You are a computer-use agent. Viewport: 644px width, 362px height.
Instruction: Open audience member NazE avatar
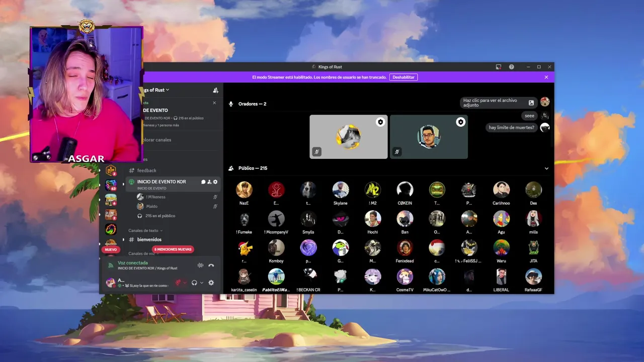(x=244, y=190)
